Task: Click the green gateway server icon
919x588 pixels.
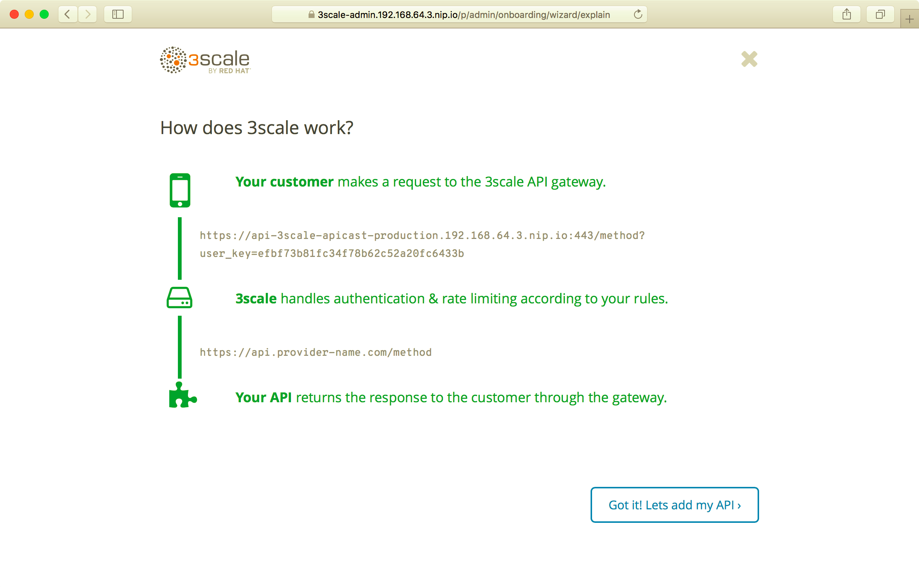Action: tap(179, 297)
